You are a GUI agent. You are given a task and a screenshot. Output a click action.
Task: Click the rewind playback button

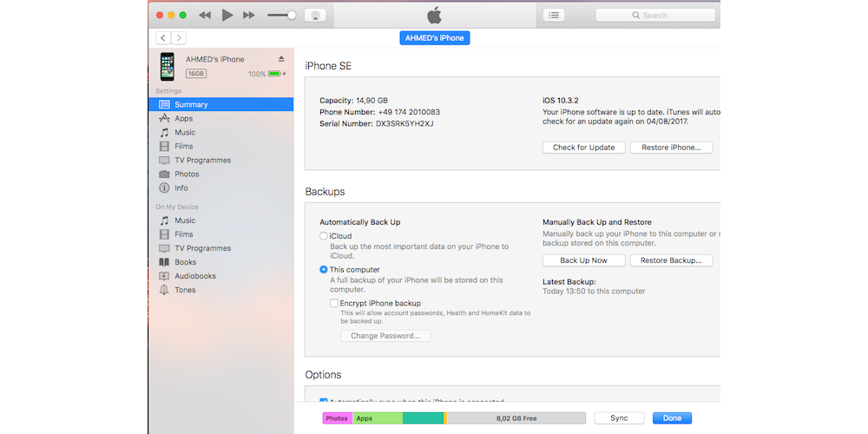coord(205,16)
